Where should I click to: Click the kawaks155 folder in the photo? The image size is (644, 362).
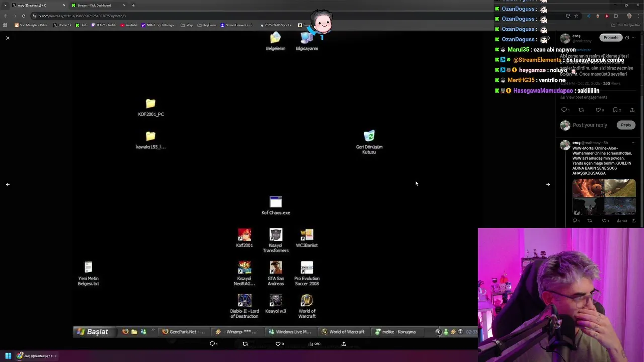coord(151,140)
